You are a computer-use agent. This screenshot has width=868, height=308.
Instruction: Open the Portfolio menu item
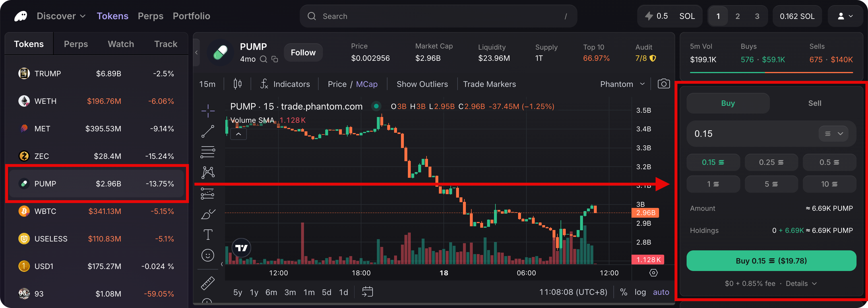(x=191, y=15)
